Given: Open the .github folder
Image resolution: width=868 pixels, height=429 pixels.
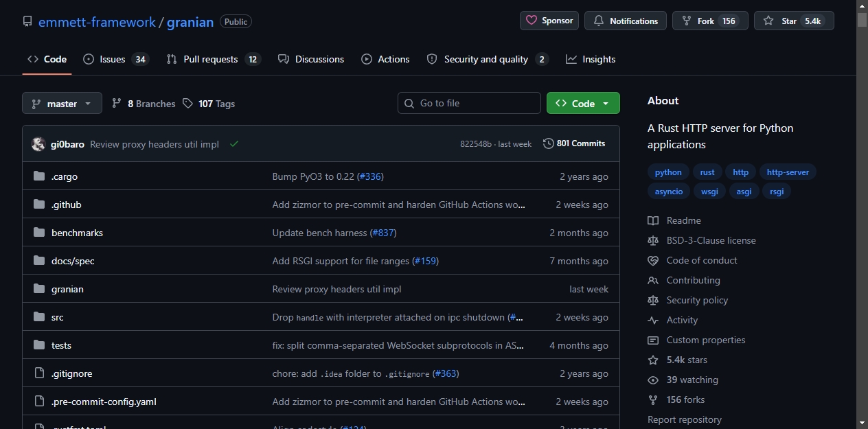Looking at the screenshot, I should [x=67, y=205].
